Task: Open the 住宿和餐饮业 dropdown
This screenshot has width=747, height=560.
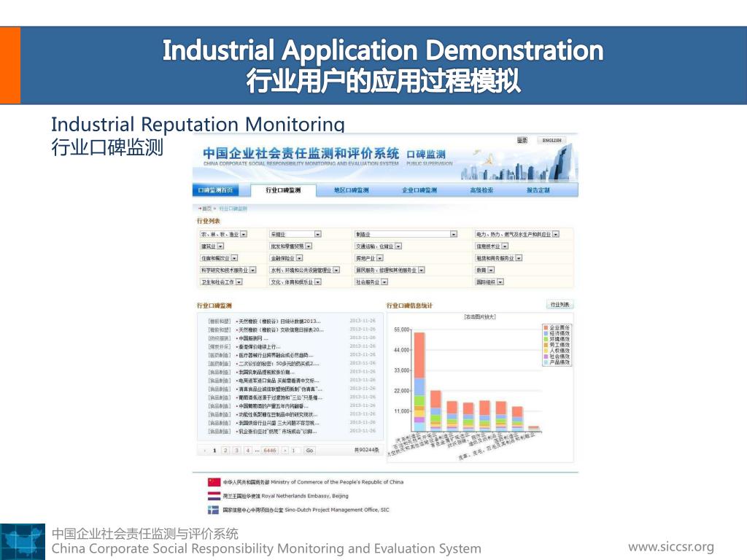Action: pos(219,258)
